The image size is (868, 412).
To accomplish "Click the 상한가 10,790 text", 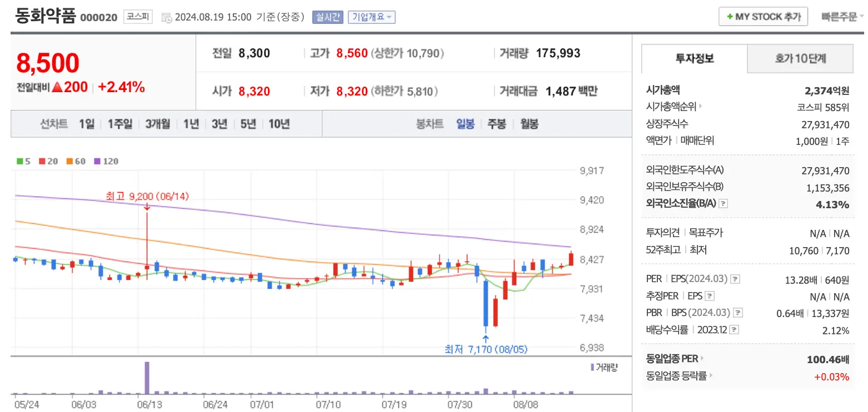I will coord(407,53).
